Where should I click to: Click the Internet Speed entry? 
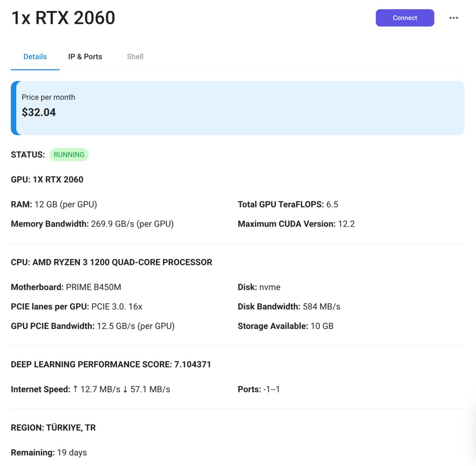[x=90, y=390]
